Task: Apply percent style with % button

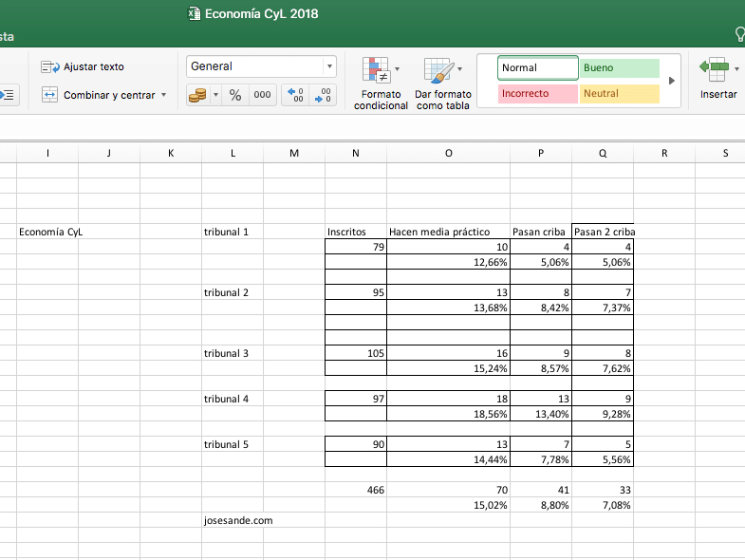Action: tap(235, 95)
